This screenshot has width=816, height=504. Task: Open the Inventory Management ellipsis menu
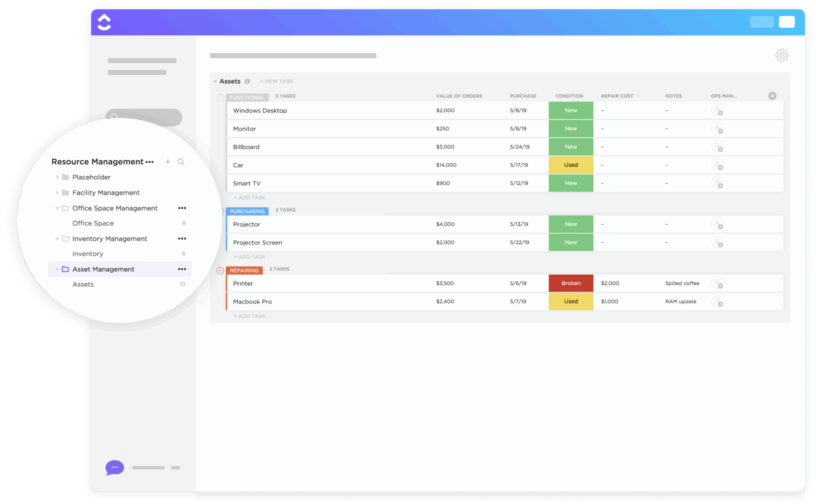[x=182, y=239]
